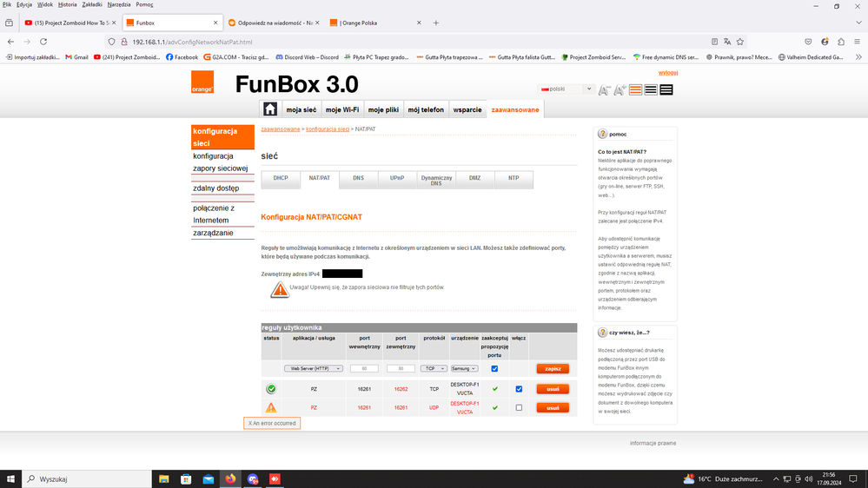
Task: Enable the PZ UDP rule checkbox
Action: (519, 408)
